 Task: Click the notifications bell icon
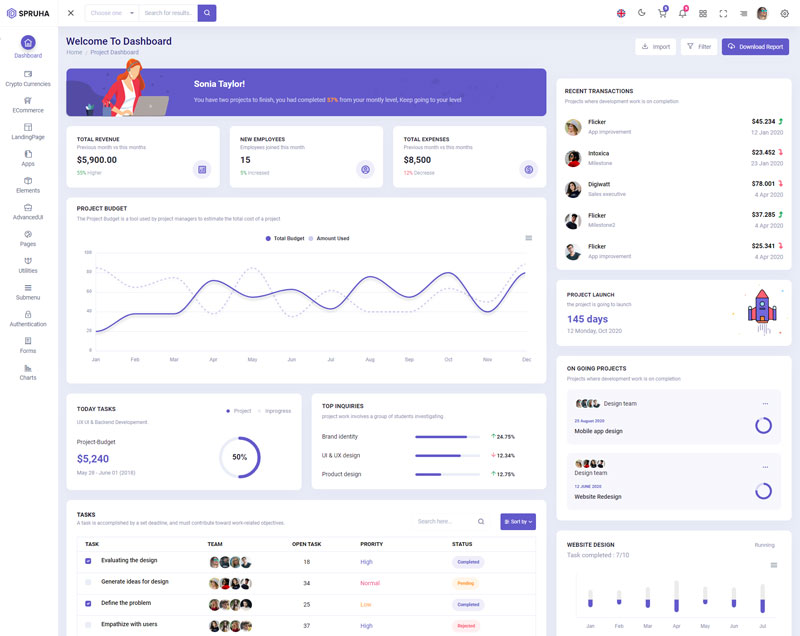coord(682,13)
